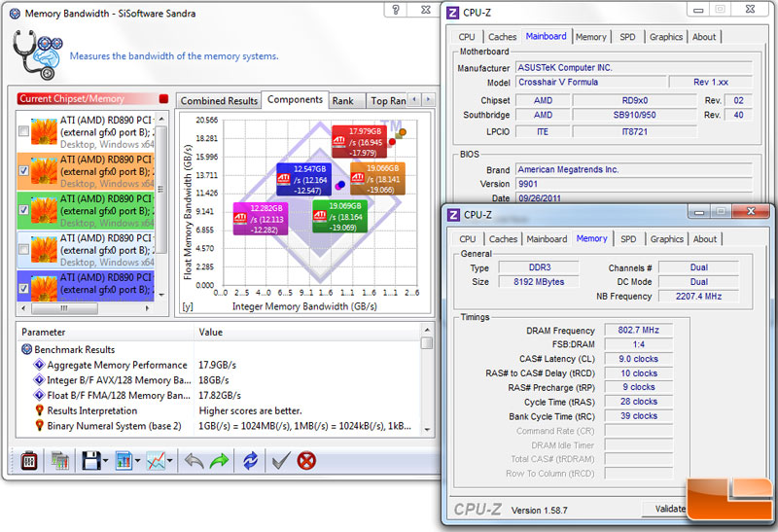Viewport: 778px width, 532px height.
Task: Click the line graph icon
Action: point(156,461)
